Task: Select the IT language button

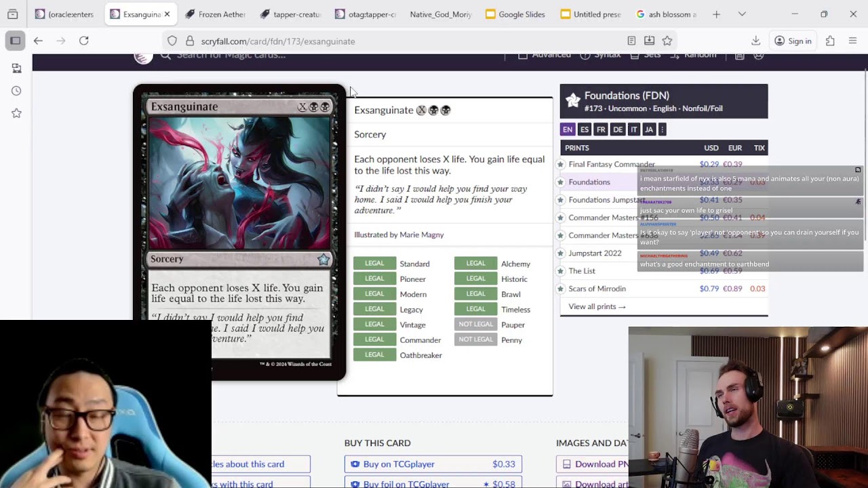Action: coord(634,129)
